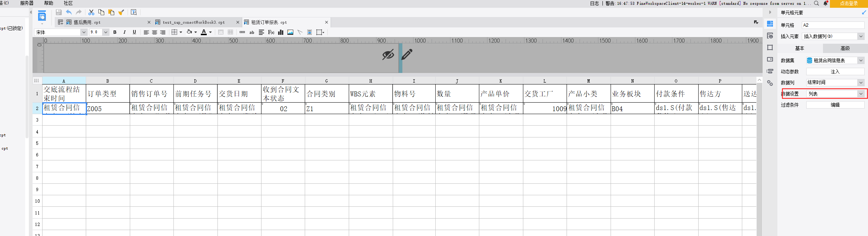
Task: Close the 售后费用.cpt tab
Action: coord(149,22)
